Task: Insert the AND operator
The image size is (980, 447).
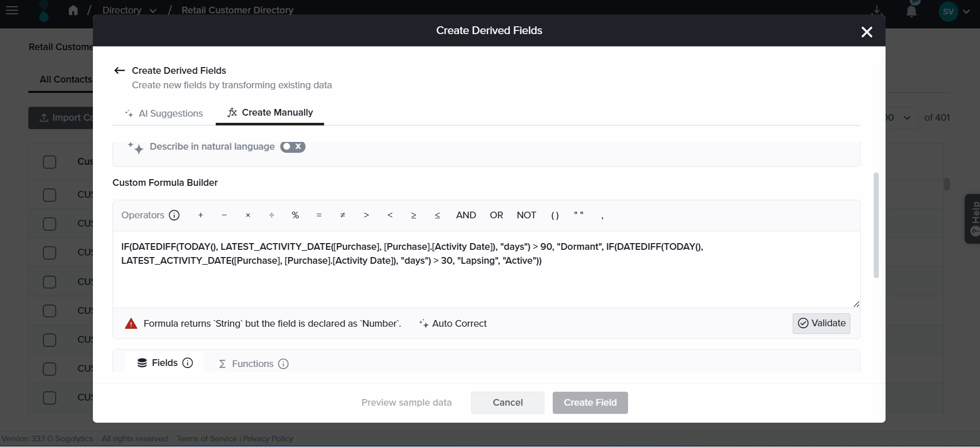Action: pyautogui.click(x=466, y=215)
